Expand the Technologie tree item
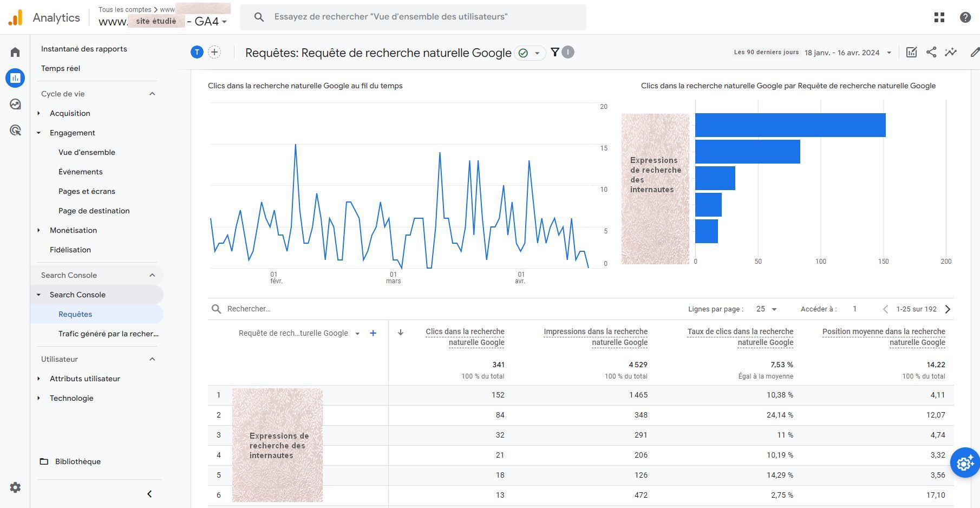The image size is (980, 508). 39,398
